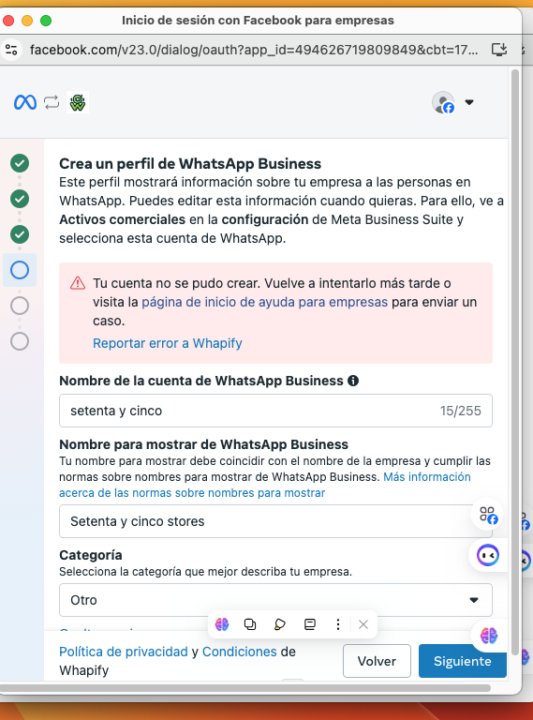Screen dimensions: 533x720
Task: Select the third completed step checkmark
Action: click(20, 235)
